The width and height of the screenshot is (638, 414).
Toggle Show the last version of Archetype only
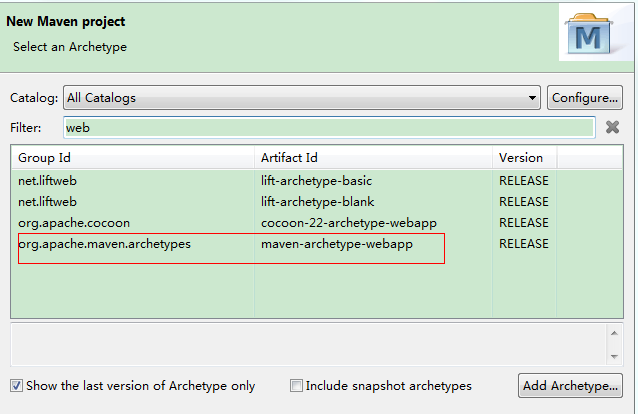pos(16,386)
